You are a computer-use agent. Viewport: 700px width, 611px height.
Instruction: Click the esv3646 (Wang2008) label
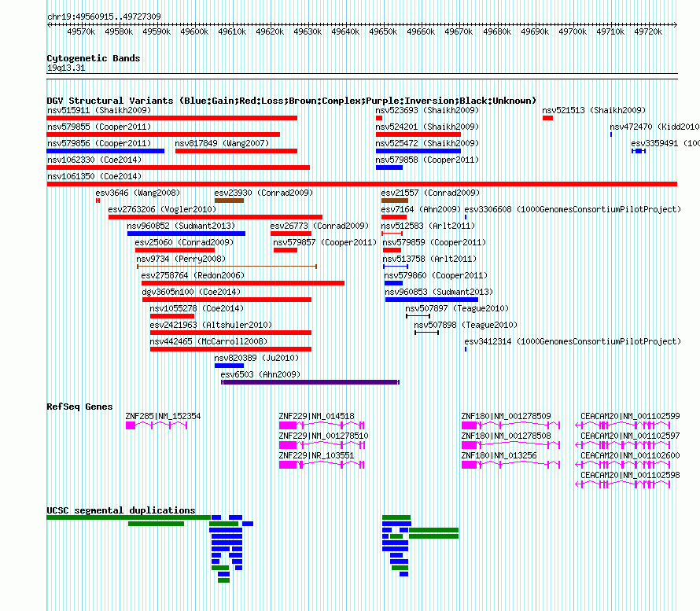coord(138,193)
